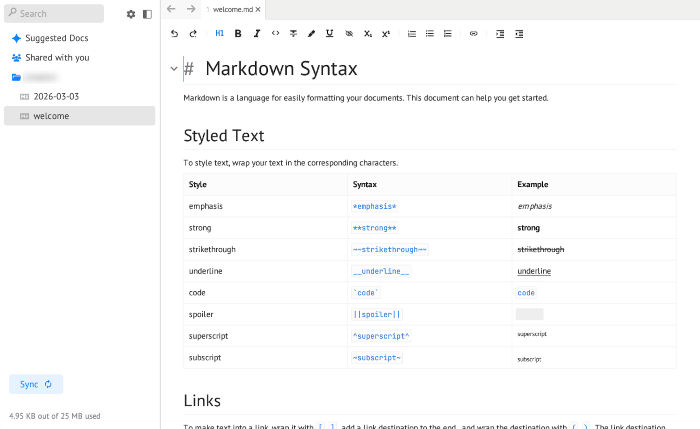
Task: Toggle spoiler formatting with the hidden-eye icon
Action: click(349, 33)
